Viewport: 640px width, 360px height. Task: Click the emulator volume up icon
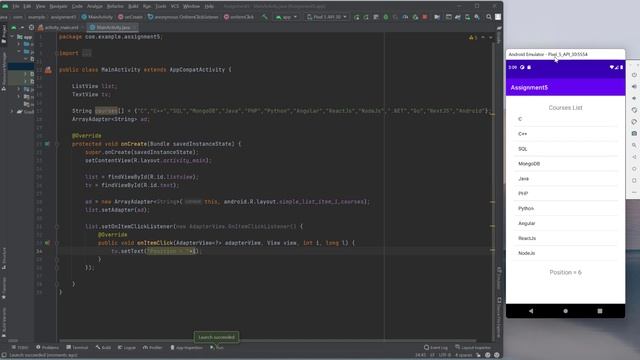[634, 87]
